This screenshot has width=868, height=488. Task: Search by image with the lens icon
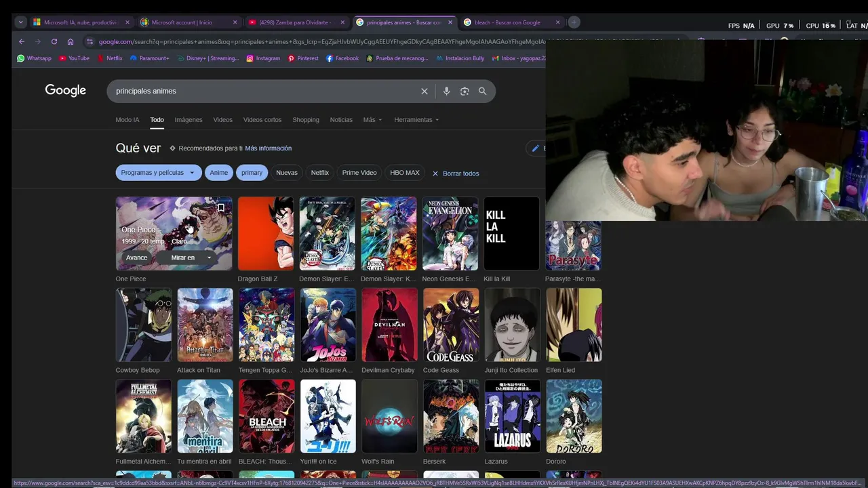(465, 91)
